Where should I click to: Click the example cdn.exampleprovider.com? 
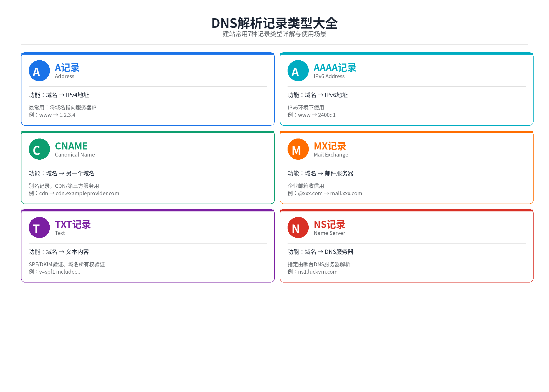tap(87, 193)
